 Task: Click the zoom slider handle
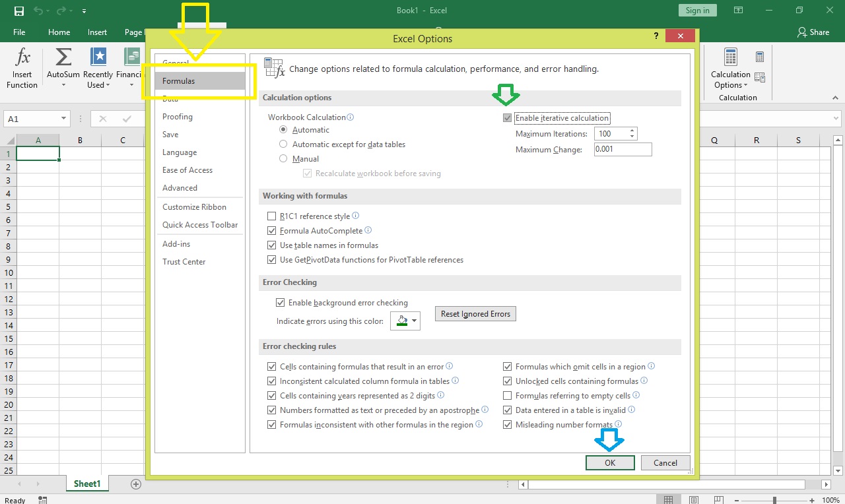pos(775,500)
